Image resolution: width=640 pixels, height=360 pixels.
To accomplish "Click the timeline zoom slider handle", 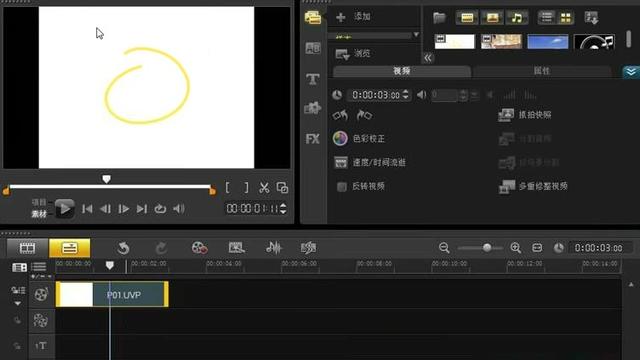I will point(487,248).
